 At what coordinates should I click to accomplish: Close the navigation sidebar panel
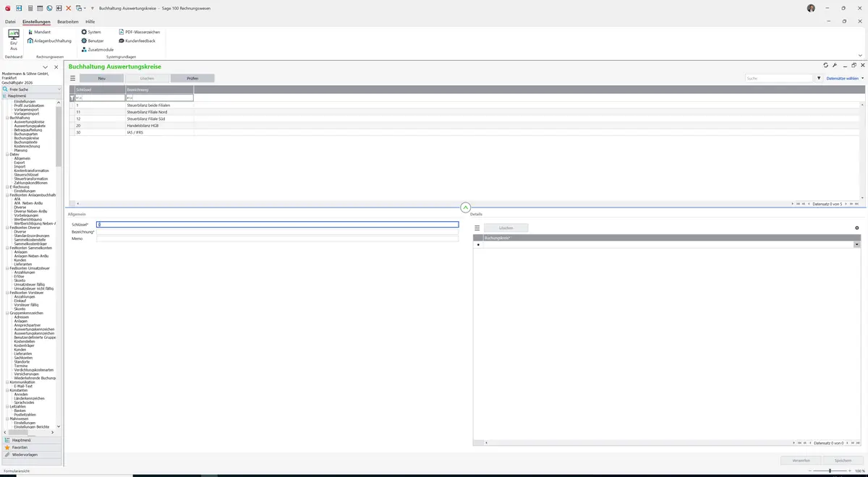[x=56, y=67]
